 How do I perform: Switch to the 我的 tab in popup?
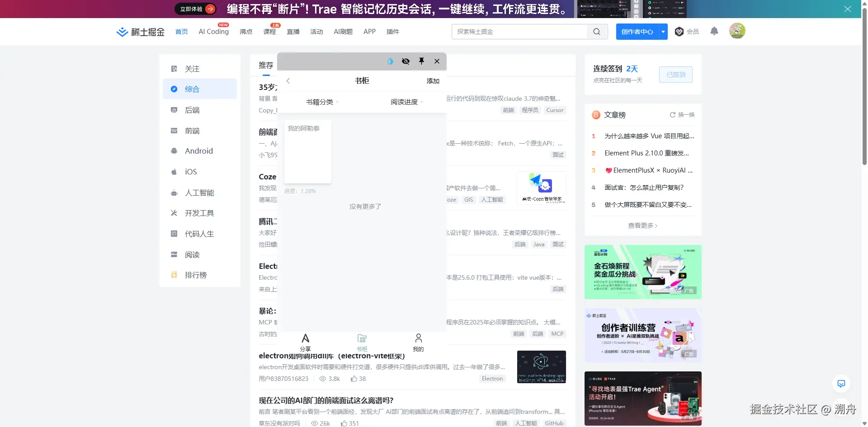(x=418, y=343)
